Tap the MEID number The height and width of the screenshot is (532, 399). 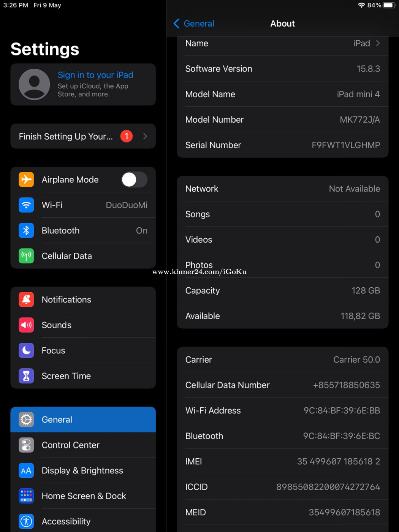tap(345, 513)
